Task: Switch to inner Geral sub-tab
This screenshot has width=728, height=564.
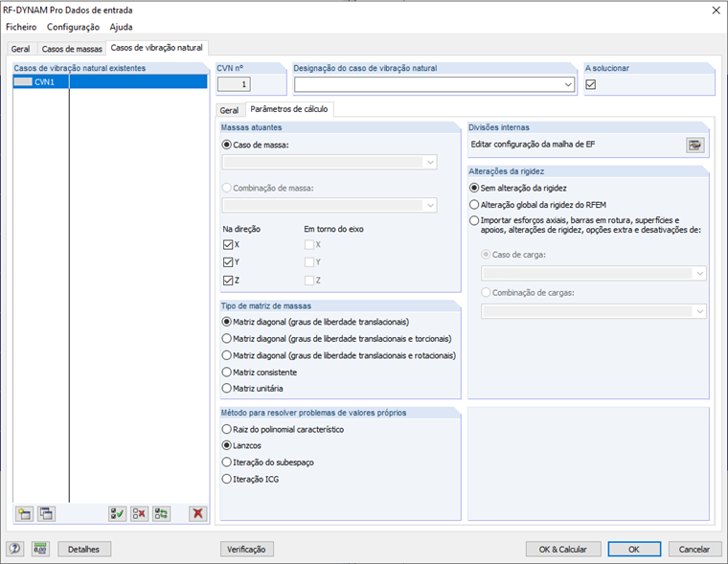Action: (229, 110)
